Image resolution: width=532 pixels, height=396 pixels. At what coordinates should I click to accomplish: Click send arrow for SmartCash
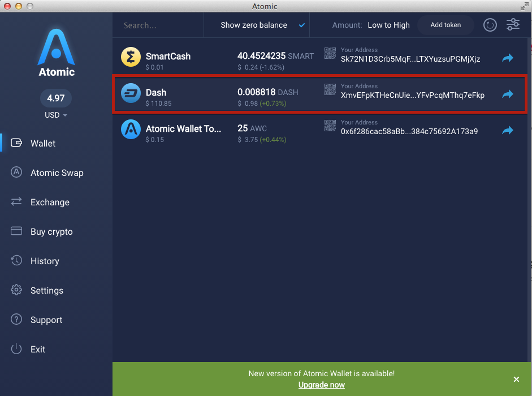pyautogui.click(x=508, y=58)
